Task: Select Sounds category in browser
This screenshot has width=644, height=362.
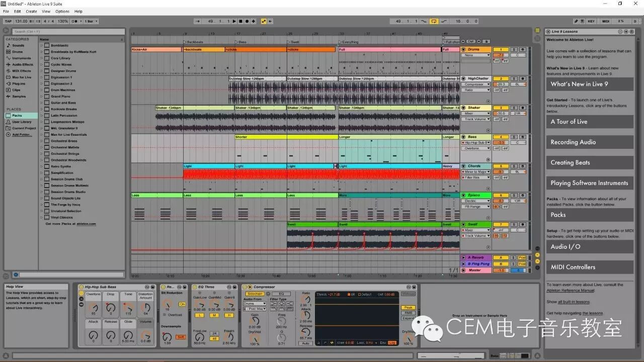Action: pyautogui.click(x=18, y=45)
